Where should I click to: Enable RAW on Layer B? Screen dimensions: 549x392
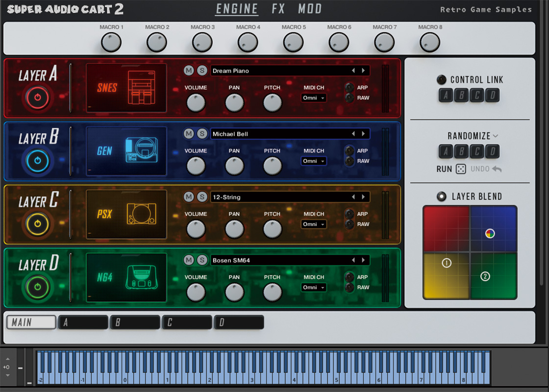tap(349, 161)
